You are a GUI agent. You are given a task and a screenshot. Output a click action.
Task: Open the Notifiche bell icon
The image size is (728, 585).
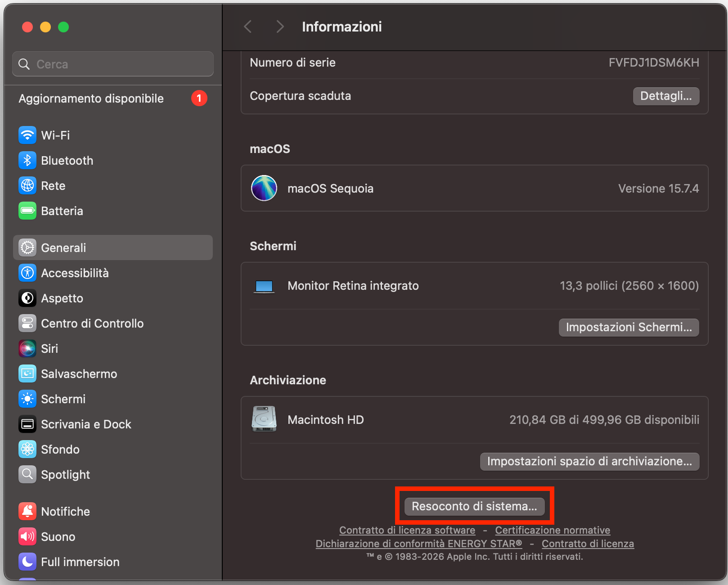[x=27, y=511]
